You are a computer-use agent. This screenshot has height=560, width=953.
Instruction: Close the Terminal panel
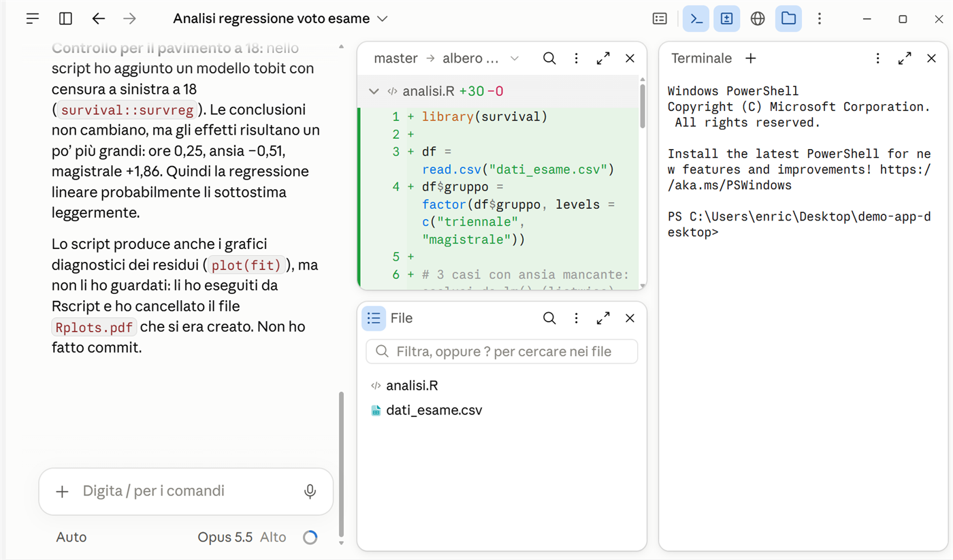coord(931,59)
